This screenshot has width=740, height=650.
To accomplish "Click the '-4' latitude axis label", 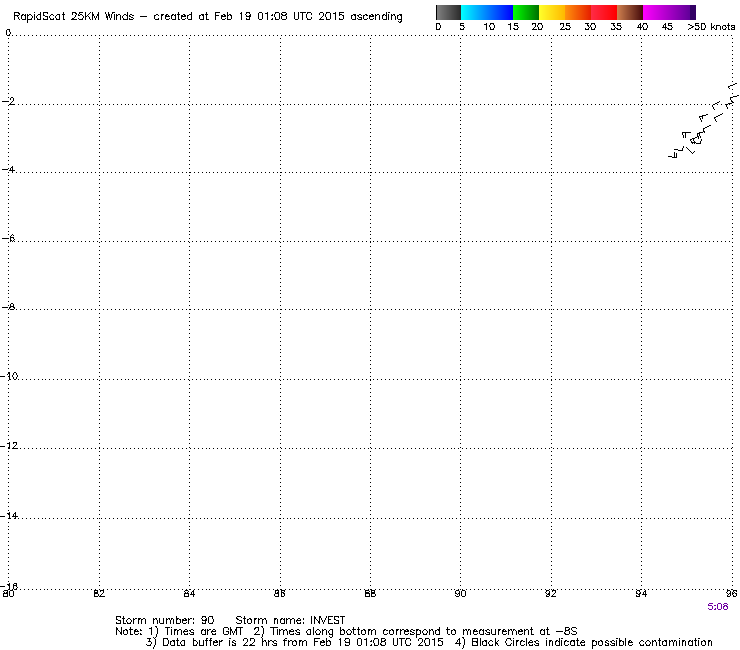I will pos(8,169).
